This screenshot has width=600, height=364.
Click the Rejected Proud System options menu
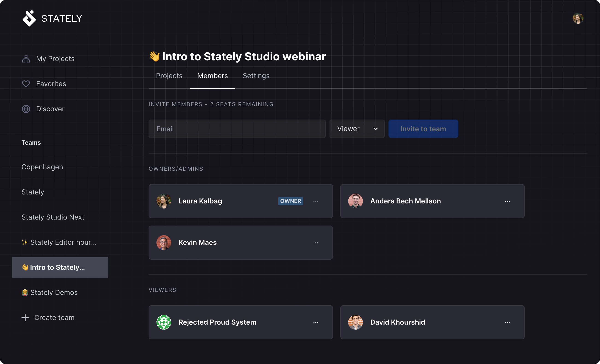click(x=316, y=322)
